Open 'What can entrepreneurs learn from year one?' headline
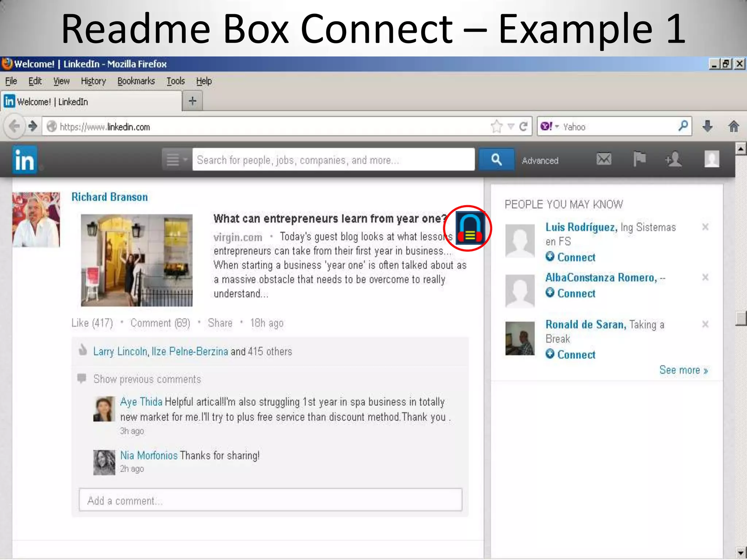The width and height of the screenshot is (747, 560). pos(330,218)
